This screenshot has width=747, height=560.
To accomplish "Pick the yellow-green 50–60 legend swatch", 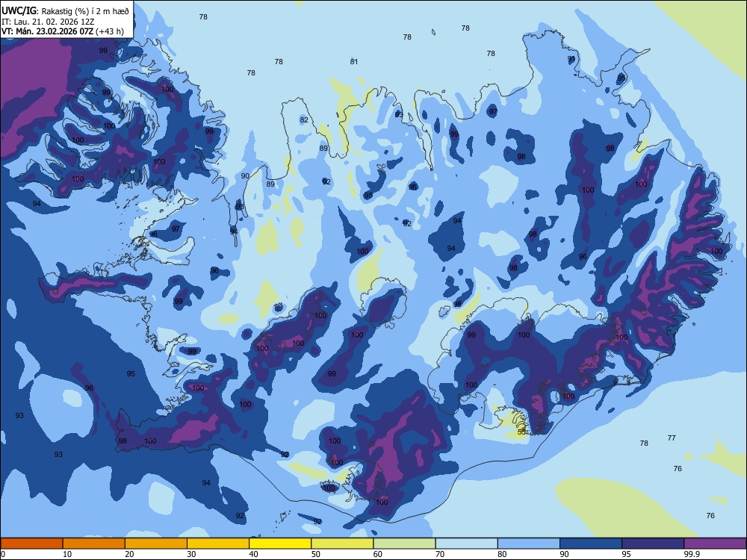I will [342, 544].
